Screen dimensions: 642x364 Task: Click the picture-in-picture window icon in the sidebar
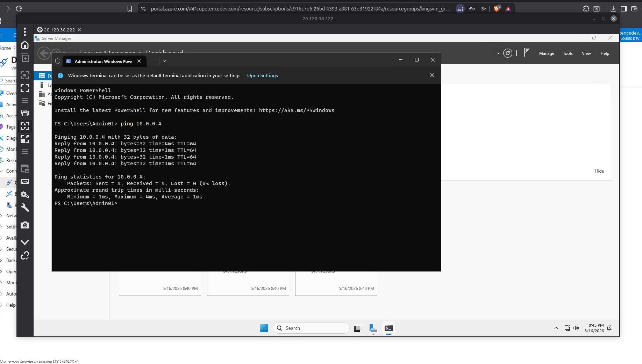click(25, 169)
